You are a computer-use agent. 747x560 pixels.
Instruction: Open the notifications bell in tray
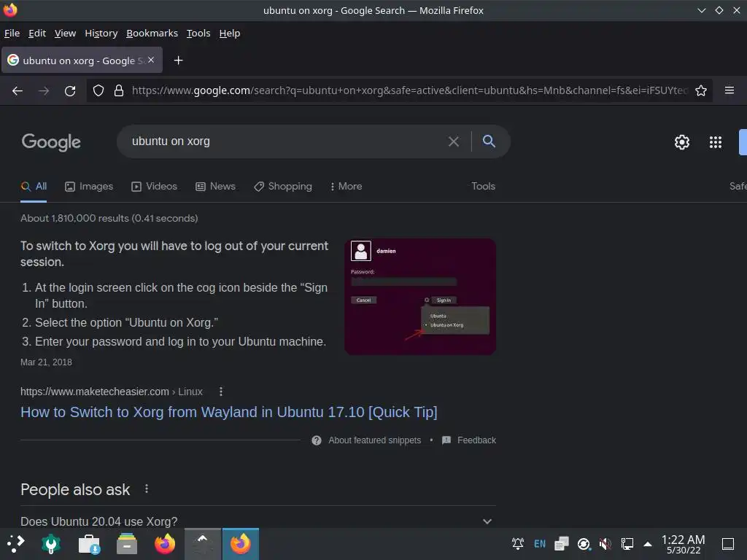coord(518,543)
